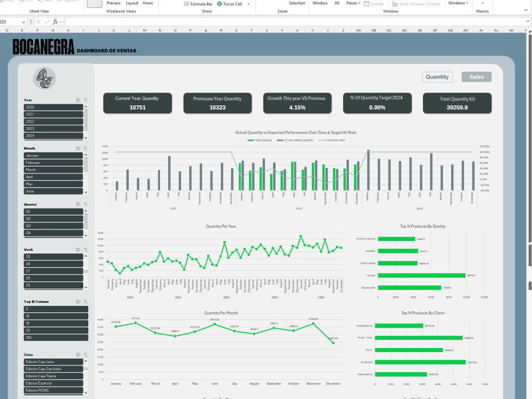Click the Bocanegra bee logo
This screenshot has height=399, width=532.
pyautogui.click(x=45, y=78)
